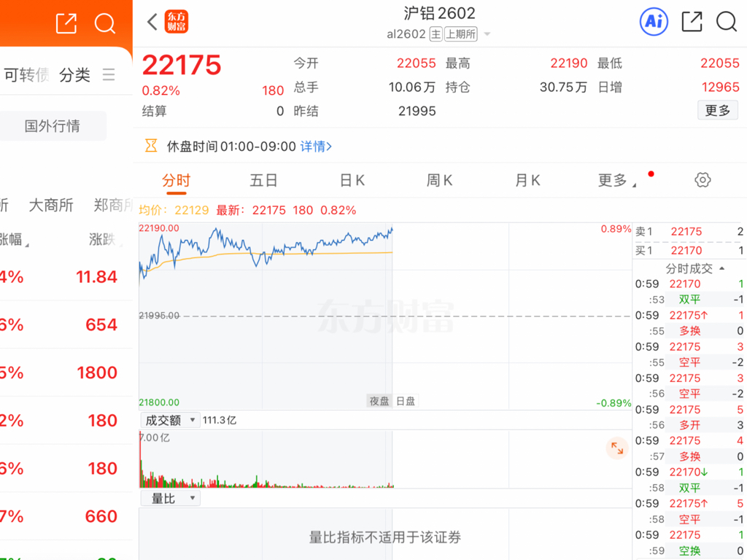Click the large latest price 22175

(182, 65)
